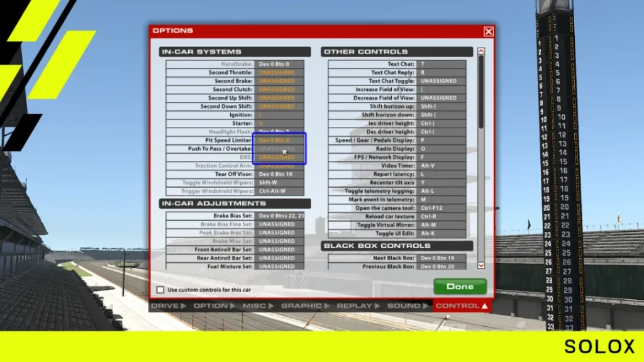This screenshot has width=644, height=362.
Task: Assign Decrease Field of View control
Action: click(x=441, y=97)
